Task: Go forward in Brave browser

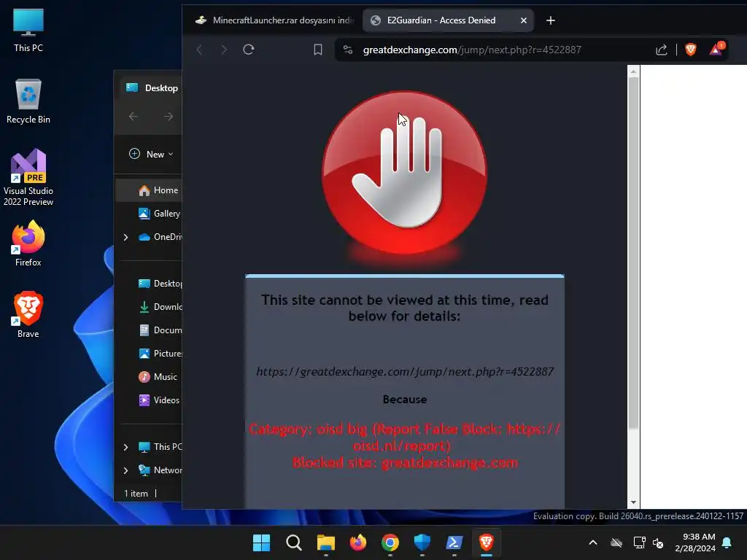Action: point(224,50)
